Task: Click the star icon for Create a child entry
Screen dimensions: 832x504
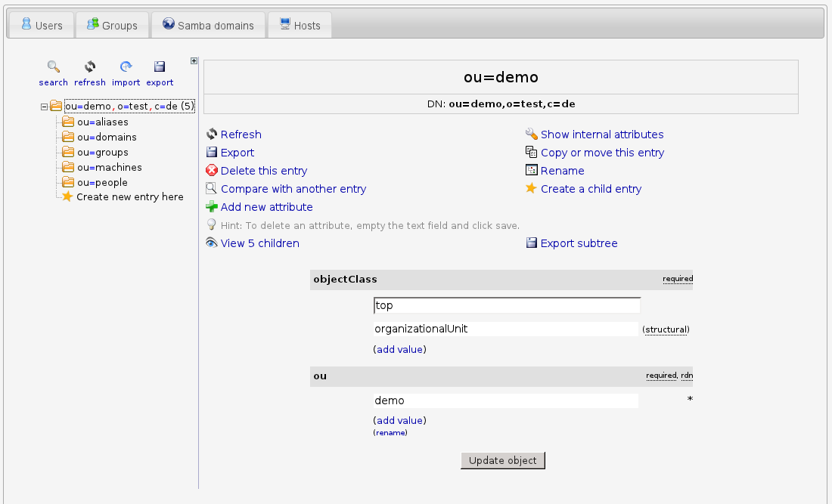Action: 531,189
